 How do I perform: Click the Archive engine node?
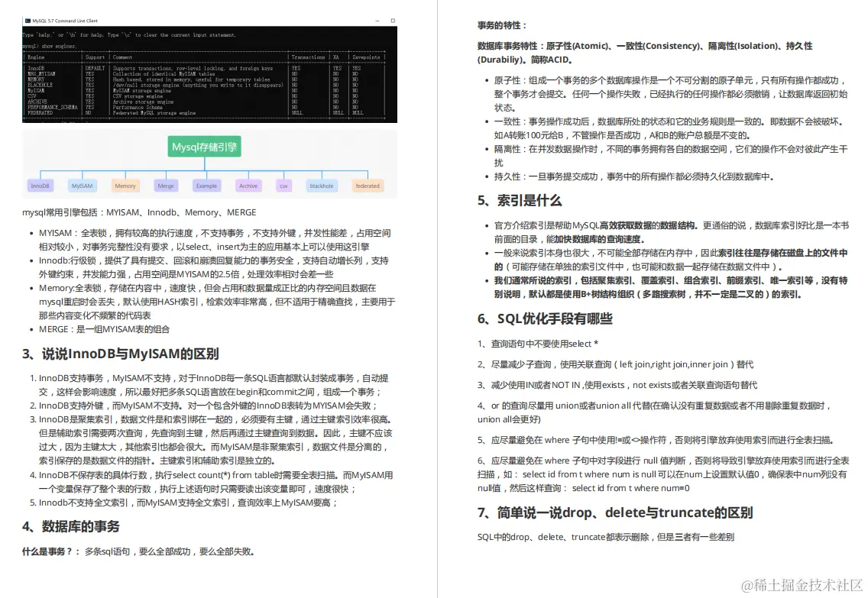coord(248,185)
